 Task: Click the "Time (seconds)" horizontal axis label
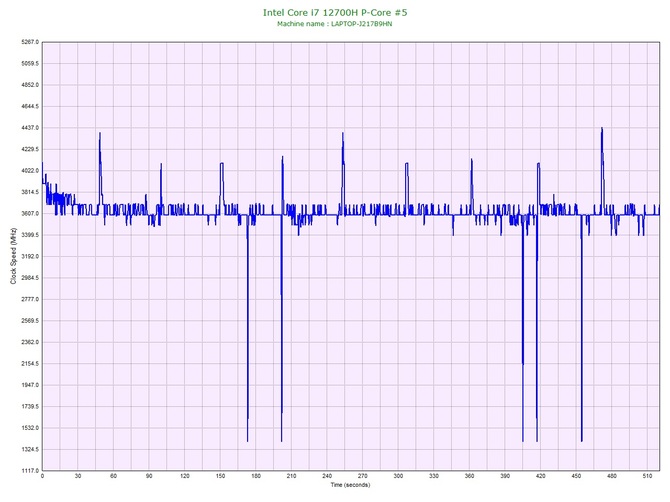point(350,485)
